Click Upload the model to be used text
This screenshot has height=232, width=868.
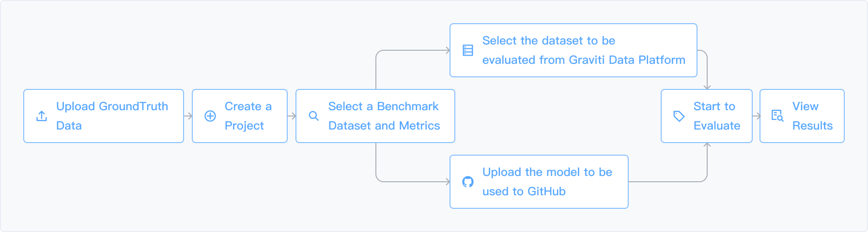tap(547, 182)
